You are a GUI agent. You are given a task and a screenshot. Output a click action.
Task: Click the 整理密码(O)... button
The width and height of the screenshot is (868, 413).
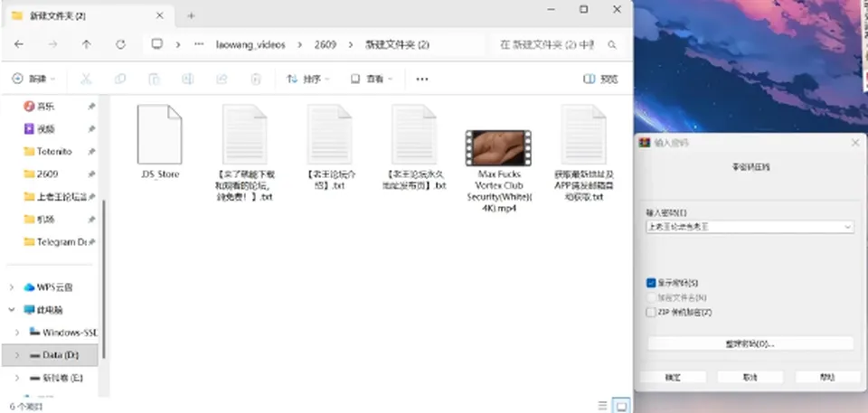[750, 343]
